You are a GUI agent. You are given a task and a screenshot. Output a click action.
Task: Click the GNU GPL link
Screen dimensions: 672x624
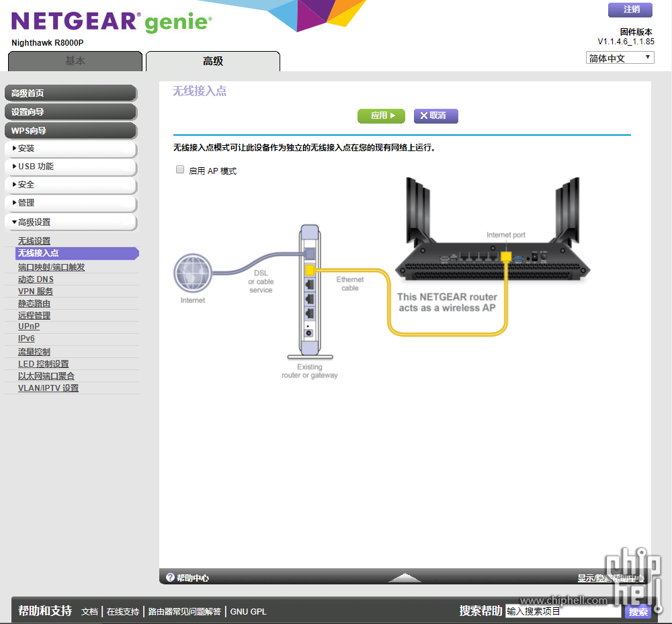[248, 612]
